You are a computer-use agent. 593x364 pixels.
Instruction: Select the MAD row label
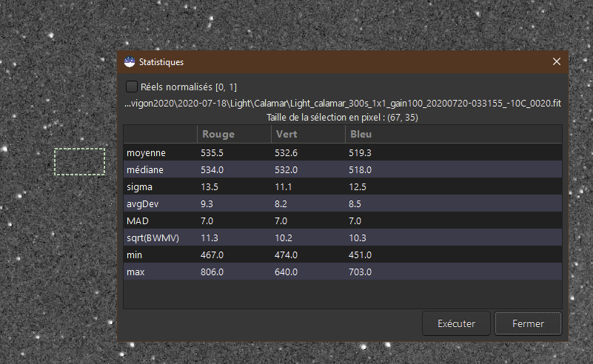click(x=137, y=220)
